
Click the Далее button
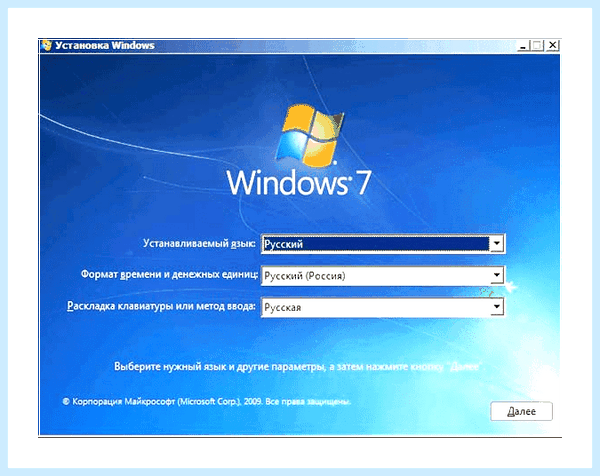click(x=521, y=411)
